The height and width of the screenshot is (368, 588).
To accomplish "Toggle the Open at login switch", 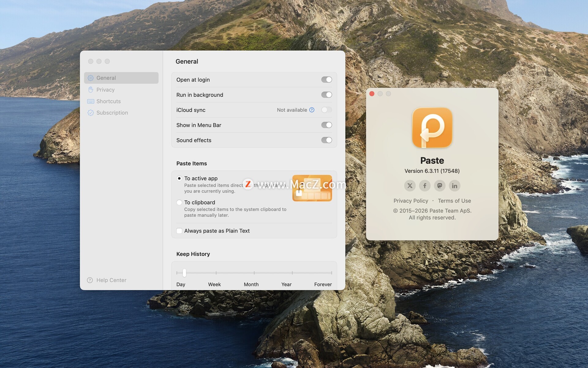I will [326, 80].
